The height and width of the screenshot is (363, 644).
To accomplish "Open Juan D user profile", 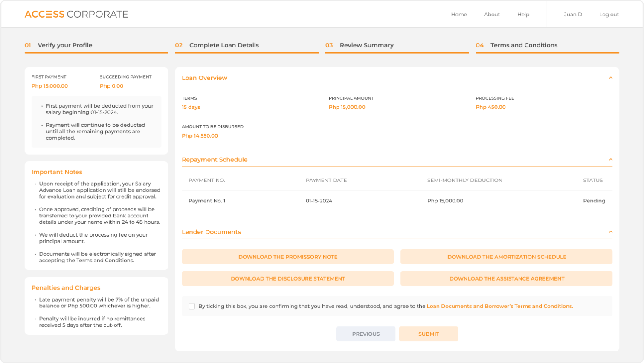I will [x=573, y=15].
